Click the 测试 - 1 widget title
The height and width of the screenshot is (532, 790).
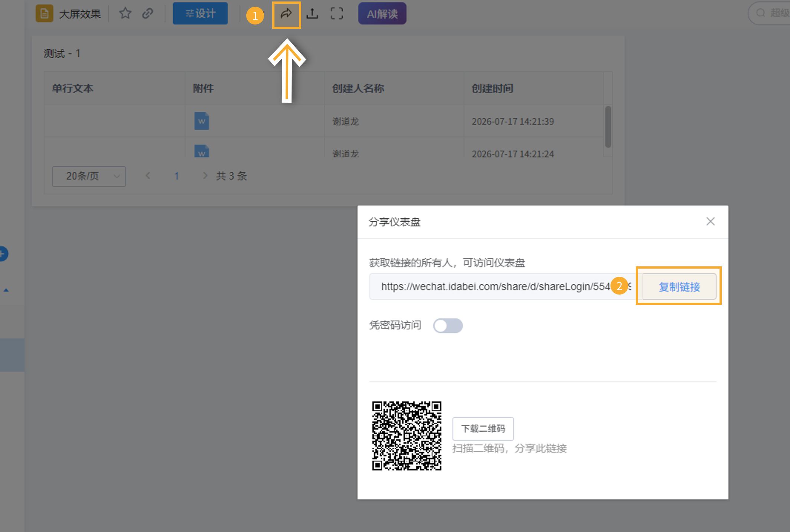[62, 54]
